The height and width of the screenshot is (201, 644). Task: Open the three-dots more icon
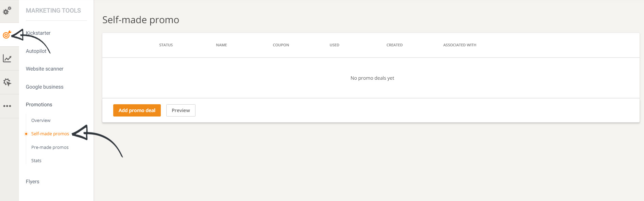(7, 106)
